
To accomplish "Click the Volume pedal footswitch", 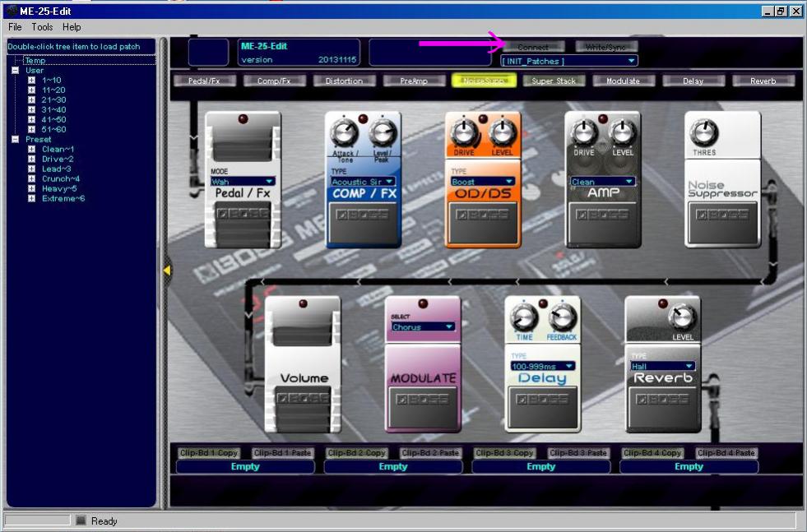I will coord(303,410).
